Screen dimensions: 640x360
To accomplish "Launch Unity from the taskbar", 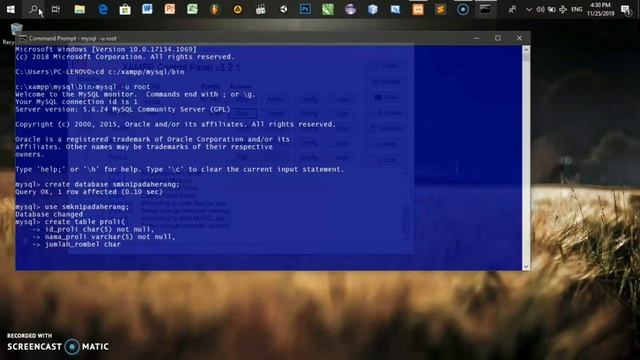I will point(283,9).
